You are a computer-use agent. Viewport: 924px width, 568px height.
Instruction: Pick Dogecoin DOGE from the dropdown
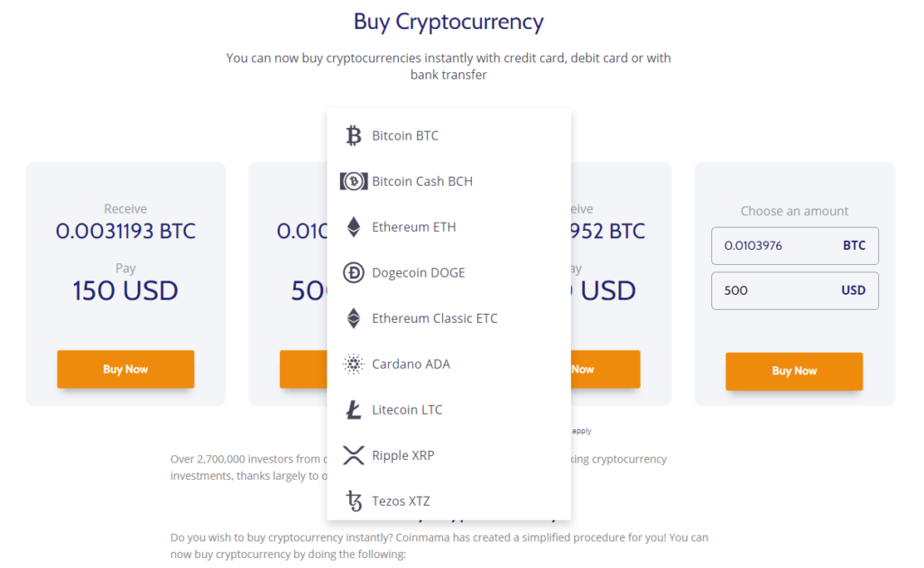tap(449, 272)
